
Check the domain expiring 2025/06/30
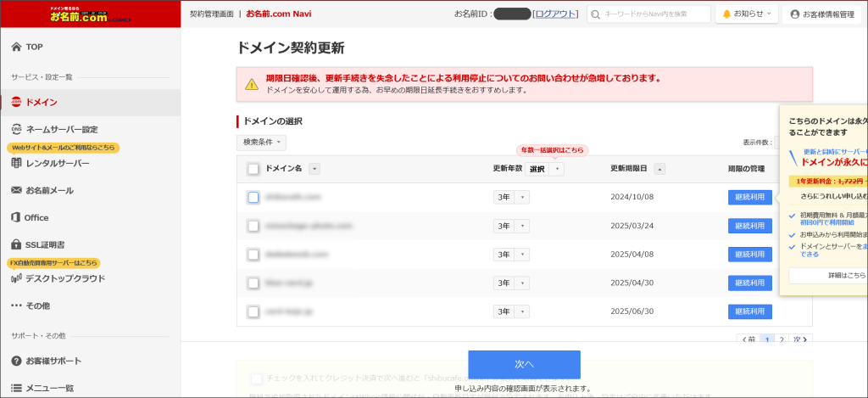[x=253, y=312]
